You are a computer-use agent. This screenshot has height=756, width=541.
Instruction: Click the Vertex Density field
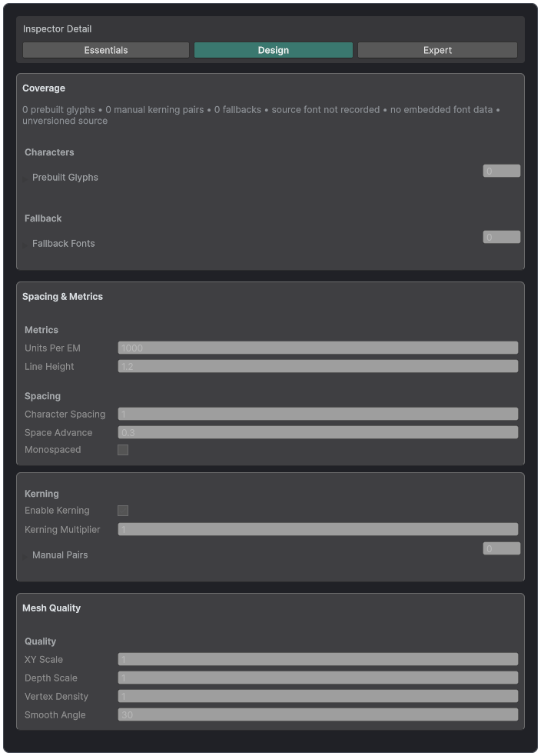[318, 696]
